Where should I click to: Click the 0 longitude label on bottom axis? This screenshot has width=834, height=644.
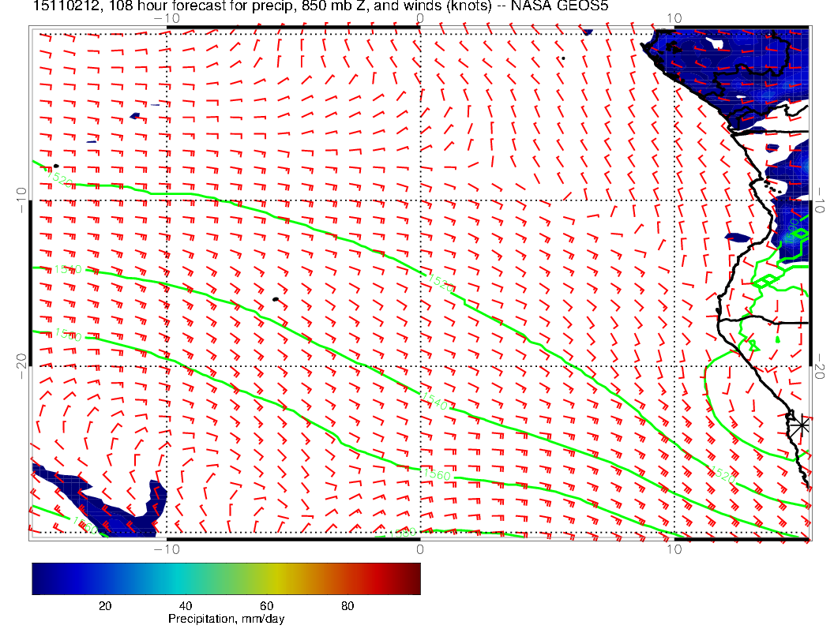pos(419,549)
